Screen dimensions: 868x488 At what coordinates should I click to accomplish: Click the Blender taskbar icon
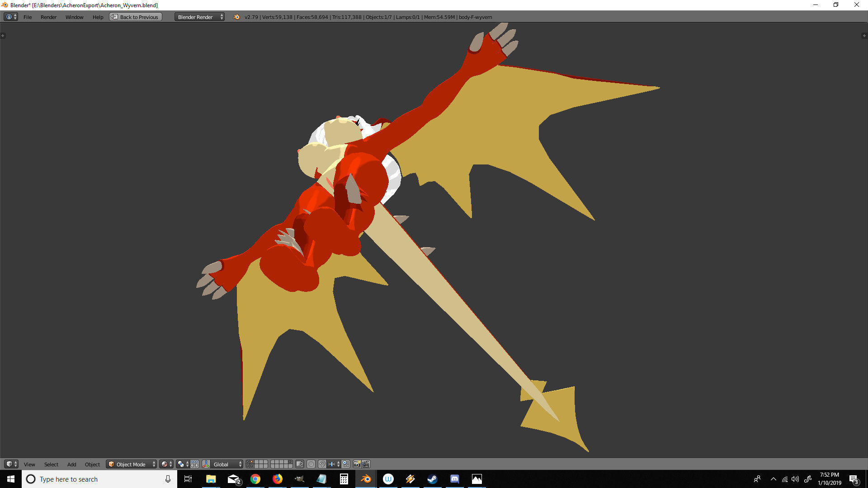[366, 479]
